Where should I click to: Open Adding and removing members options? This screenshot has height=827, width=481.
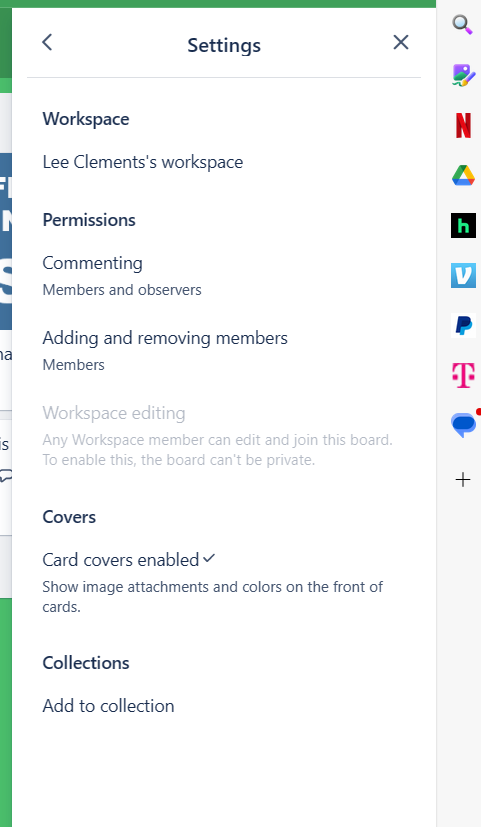tap(224, 350)
